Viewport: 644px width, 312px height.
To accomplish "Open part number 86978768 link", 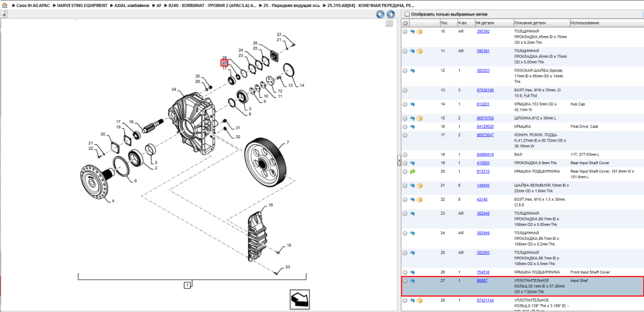I will (485, 118).
